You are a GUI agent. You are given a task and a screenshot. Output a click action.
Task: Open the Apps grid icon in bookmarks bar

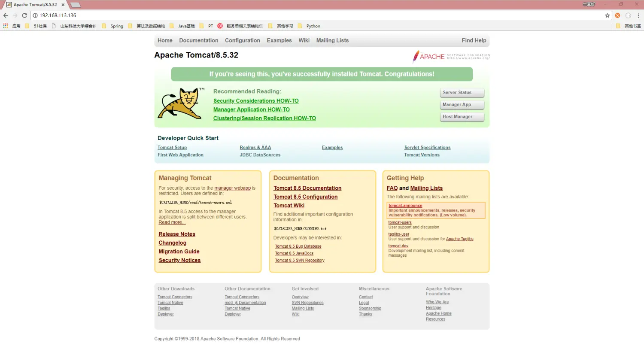[6, 26]
